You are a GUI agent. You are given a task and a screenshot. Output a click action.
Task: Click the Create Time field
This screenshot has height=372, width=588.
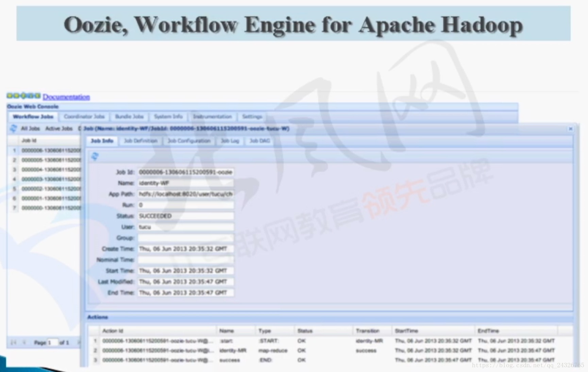186,249
